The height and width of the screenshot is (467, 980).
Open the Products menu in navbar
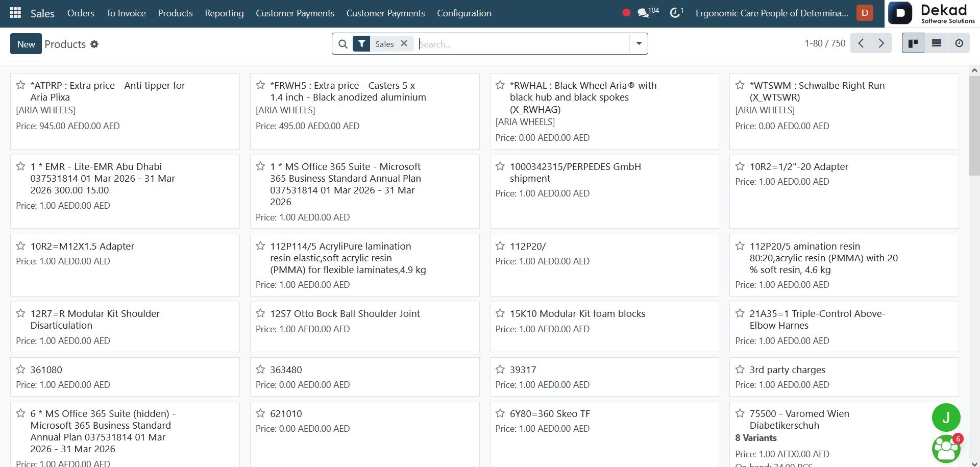[175, 13]
